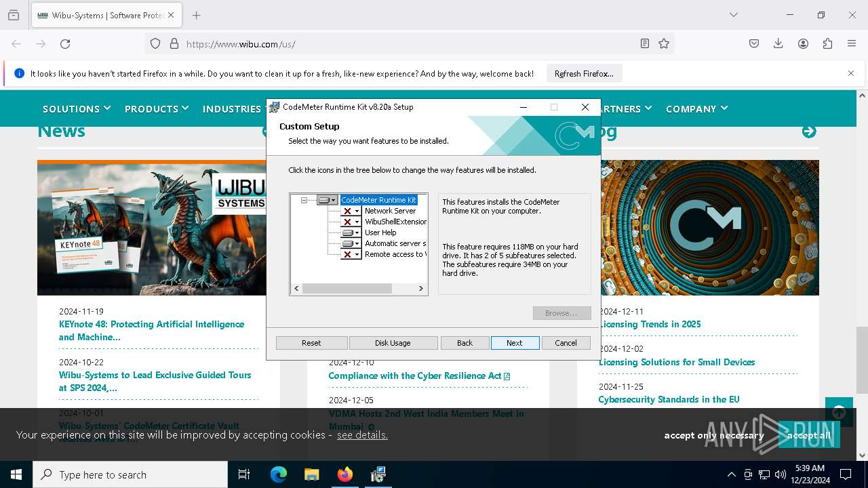Image resolution: width=868 pixels, height=488 pixels.
Task: Go Back in the setup wizard
Action: (465, 343)
